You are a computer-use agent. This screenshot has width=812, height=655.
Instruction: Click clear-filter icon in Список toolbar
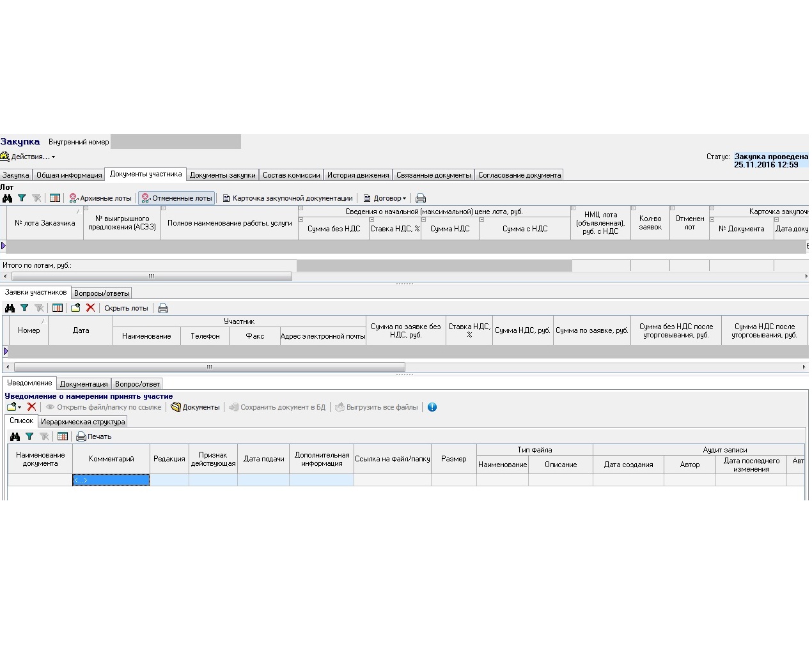click(44, 436)
